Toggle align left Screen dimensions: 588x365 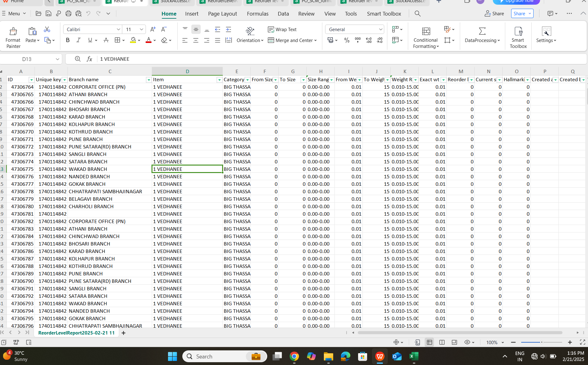pyautogui.click(x=185, y=40)
